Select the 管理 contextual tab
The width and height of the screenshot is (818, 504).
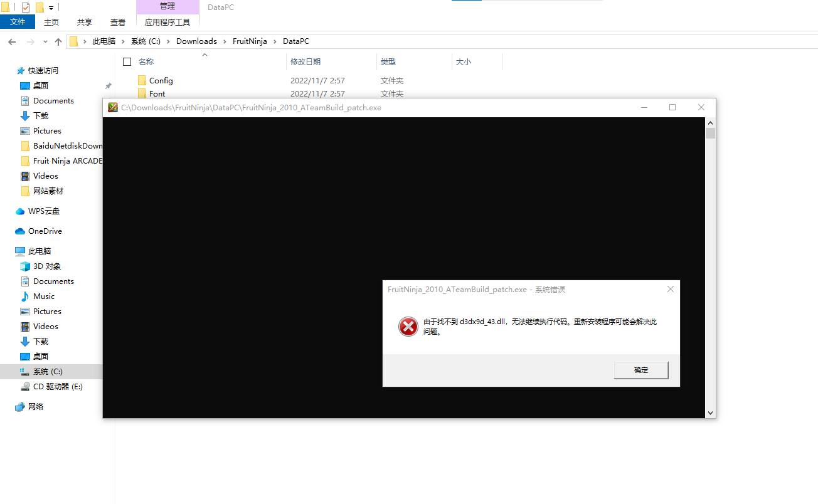pyautogui.click(x=167, y=6)
